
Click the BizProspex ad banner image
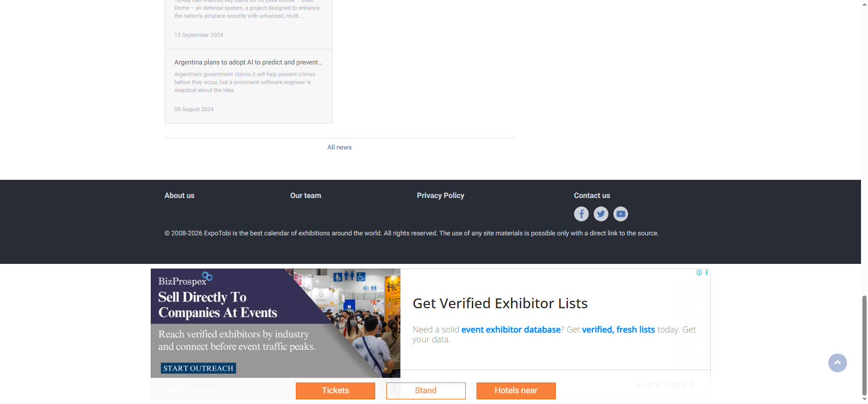[275, 323]
